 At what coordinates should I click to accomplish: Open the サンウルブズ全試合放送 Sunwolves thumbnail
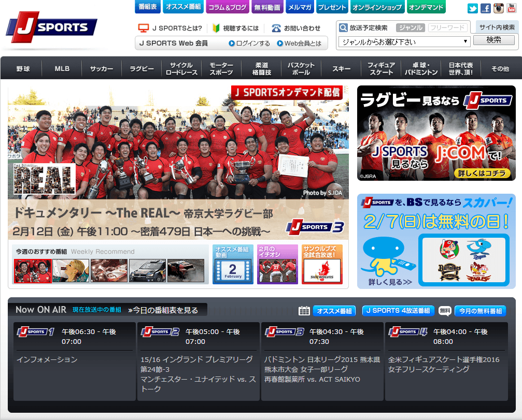(x=322, y=264)
